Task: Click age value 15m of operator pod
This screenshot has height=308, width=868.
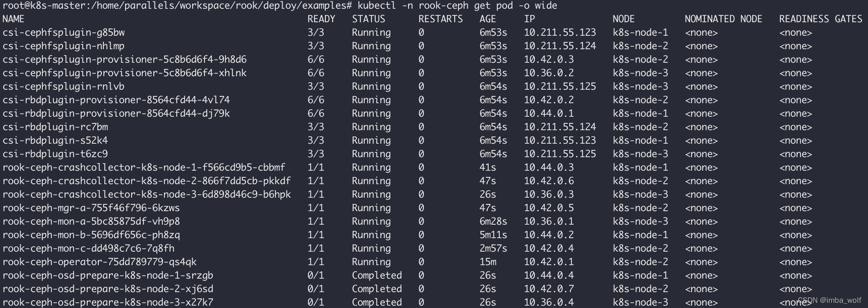Action: tap(488, 262)
